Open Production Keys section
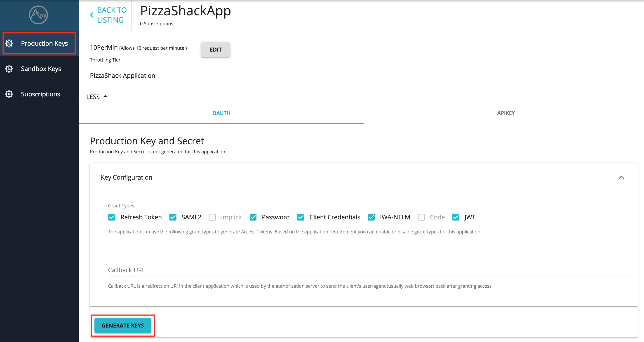This screenshot has width=644, height=342. pos(44,43)
